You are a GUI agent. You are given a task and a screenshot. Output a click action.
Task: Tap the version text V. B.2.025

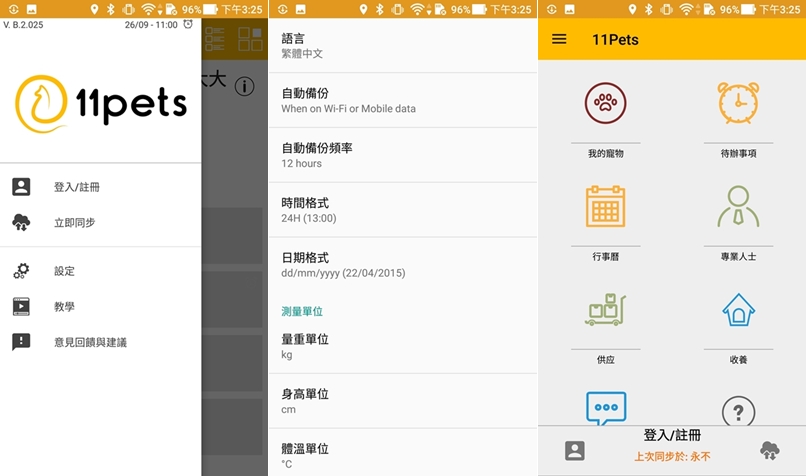[23, 25]
